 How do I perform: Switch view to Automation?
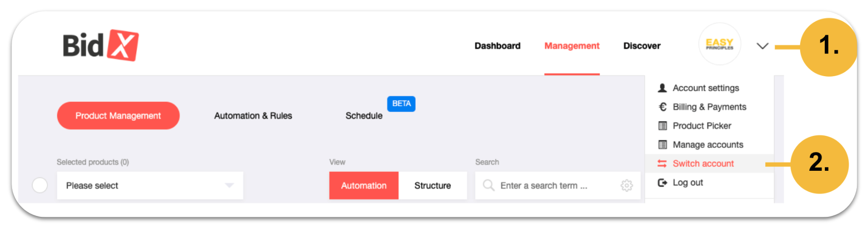click(x=364, y=185)
